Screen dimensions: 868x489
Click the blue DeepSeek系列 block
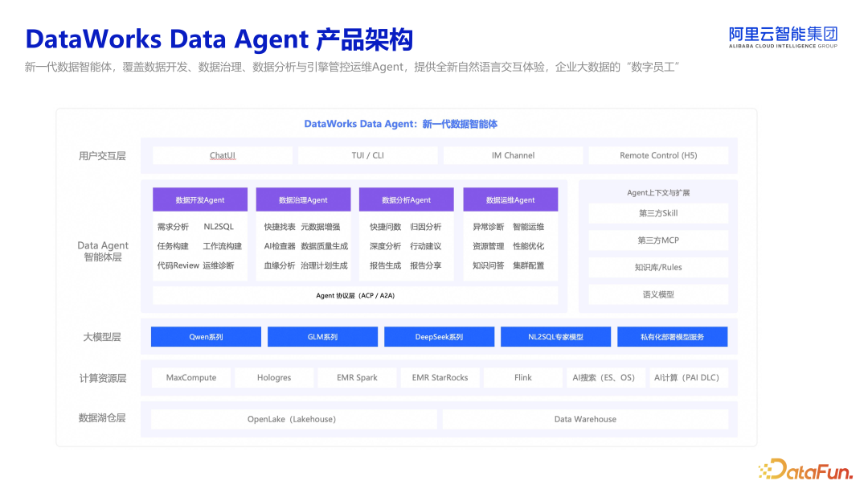click(x=439, y=337)
